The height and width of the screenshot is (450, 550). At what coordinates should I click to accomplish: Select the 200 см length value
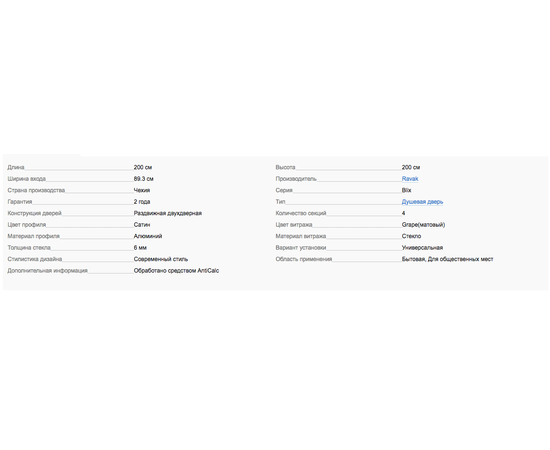coord(143,167)
